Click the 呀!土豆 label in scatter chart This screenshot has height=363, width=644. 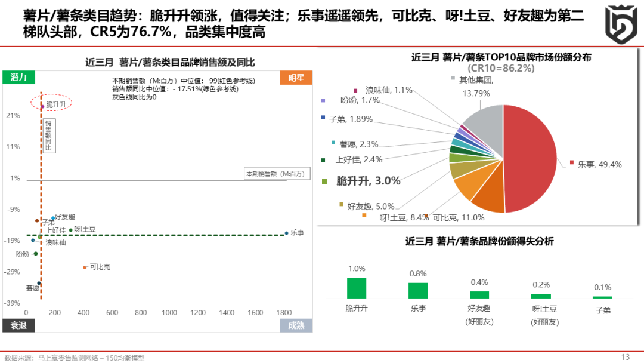(x=85, y=229)
